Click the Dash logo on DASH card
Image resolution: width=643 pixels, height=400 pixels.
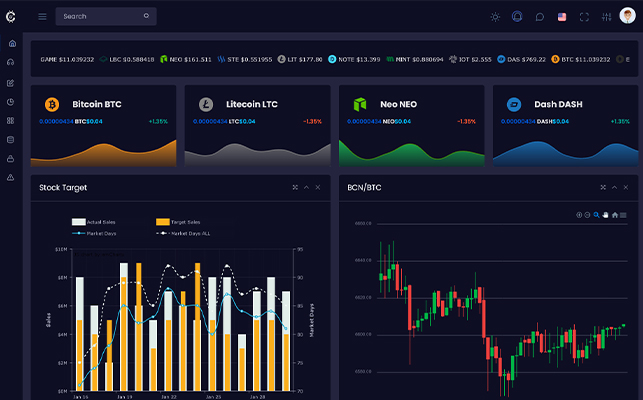514,105
